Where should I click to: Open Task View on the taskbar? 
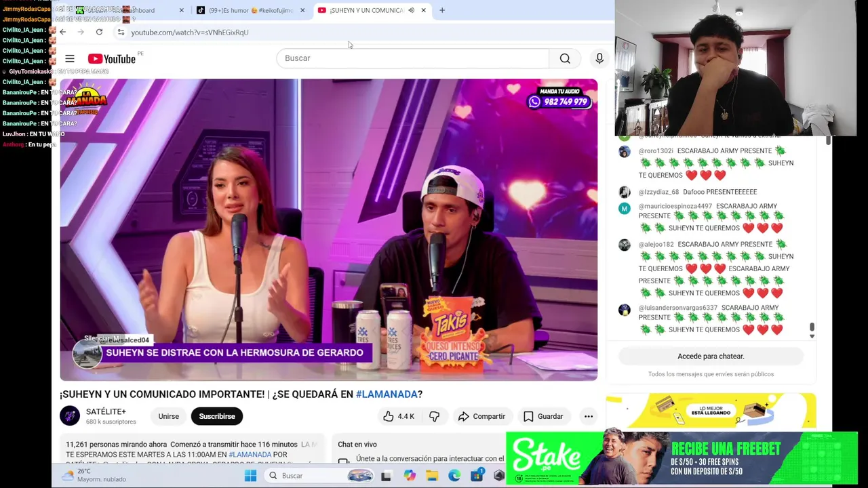click(386, 476)
